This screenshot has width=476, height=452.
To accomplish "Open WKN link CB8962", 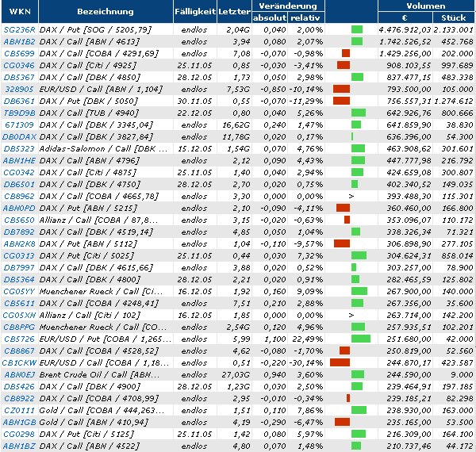I will pos(19,197).
